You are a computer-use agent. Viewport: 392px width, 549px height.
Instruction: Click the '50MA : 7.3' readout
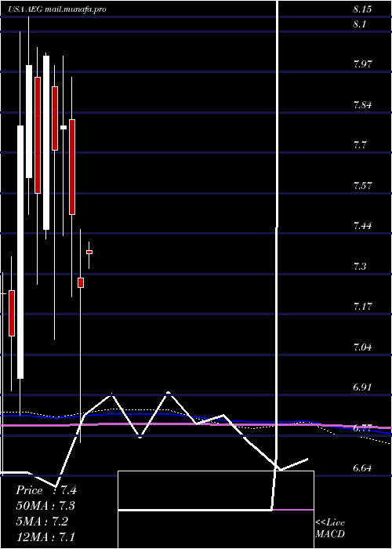click(x=45, y=506)
